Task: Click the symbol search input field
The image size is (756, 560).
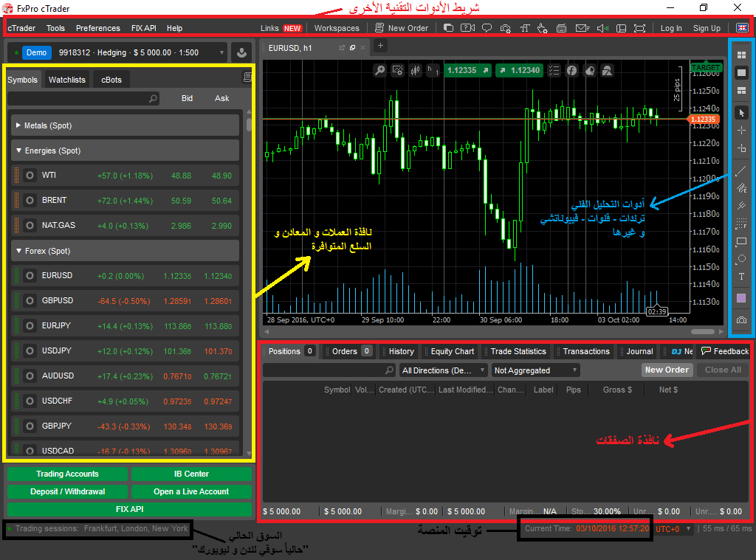Action: [x=83, y=98]
